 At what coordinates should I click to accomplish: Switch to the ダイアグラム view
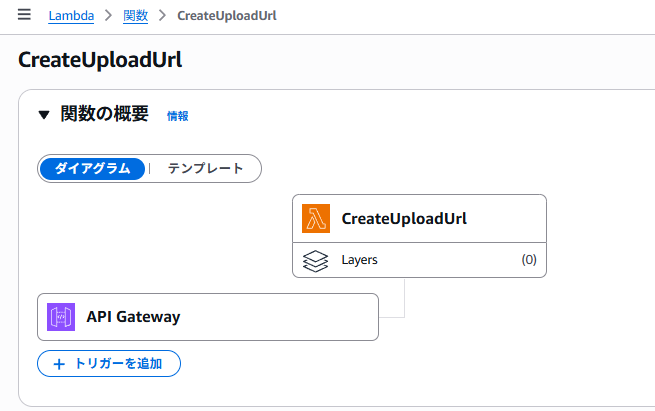pos(92,169)
